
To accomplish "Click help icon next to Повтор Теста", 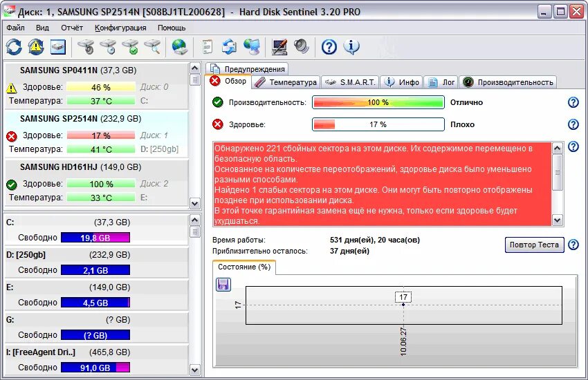I will 573,245.
